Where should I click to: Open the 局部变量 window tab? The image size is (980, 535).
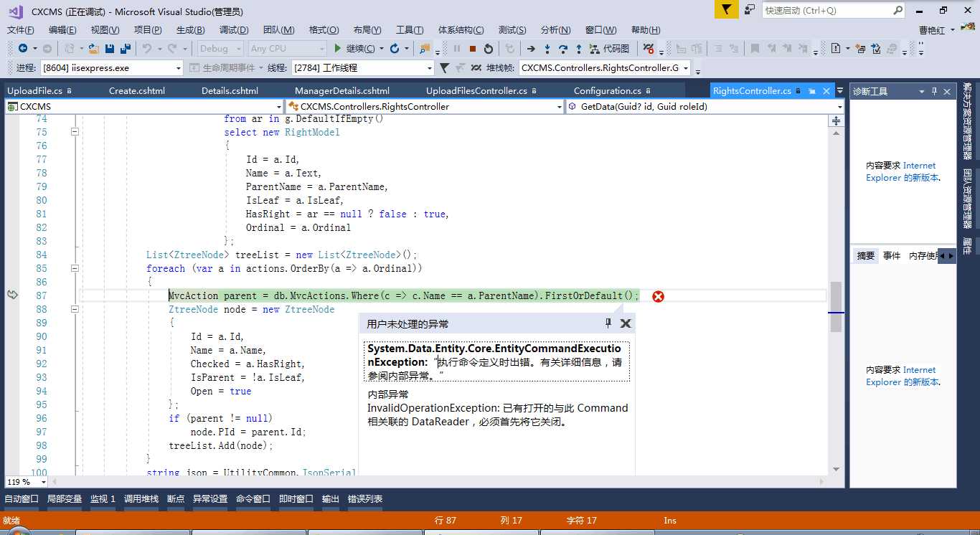pyautogui.click(x=65, y=499)
